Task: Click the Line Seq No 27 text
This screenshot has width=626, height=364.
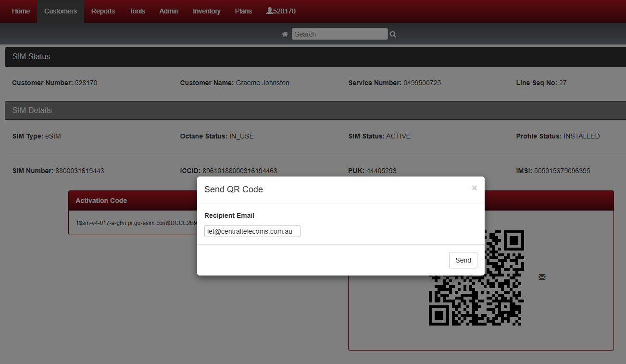Action: [x=541, y=83]
